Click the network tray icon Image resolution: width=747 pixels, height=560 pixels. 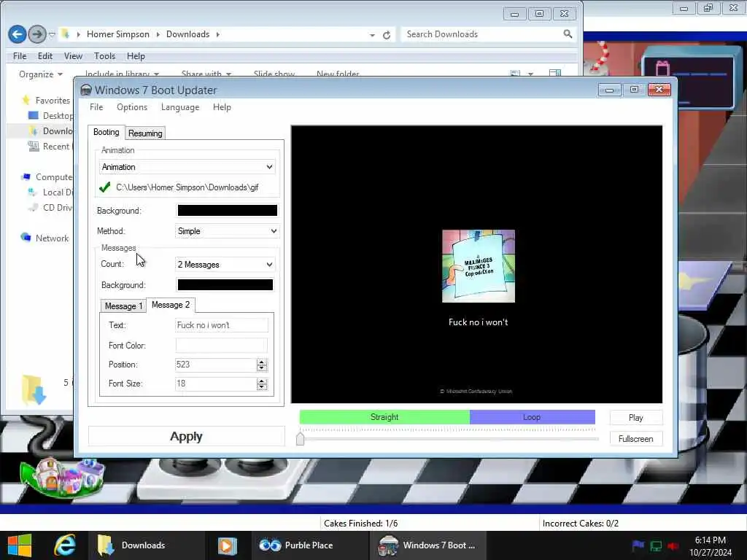tap(656, 546)
